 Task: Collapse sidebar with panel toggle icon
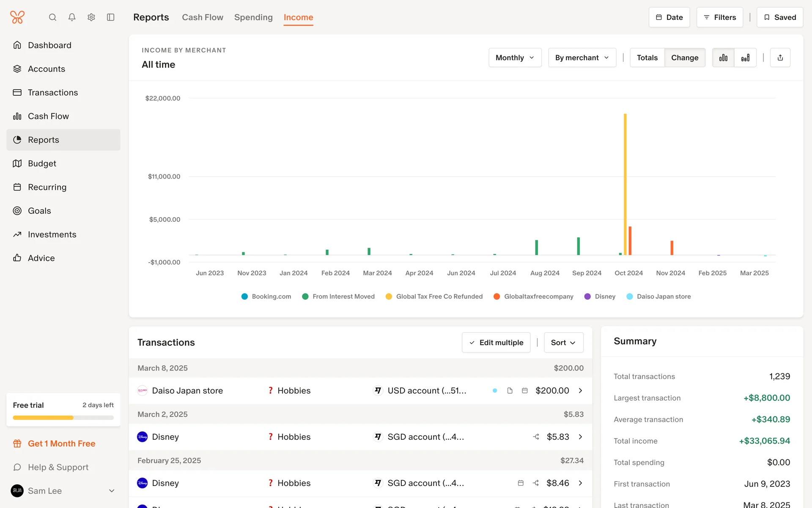[111, 17]
